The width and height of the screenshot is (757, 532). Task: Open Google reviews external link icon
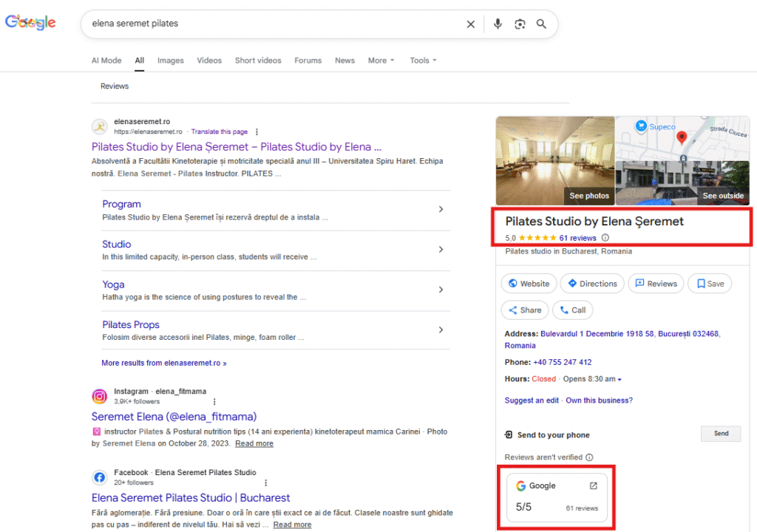[x=593, y=486]
